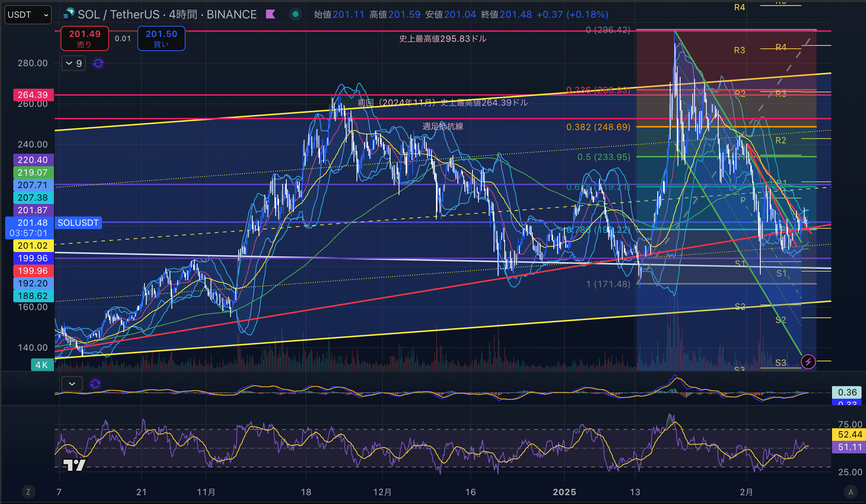Click the 192.20 blue price label

tap(33, 283)
